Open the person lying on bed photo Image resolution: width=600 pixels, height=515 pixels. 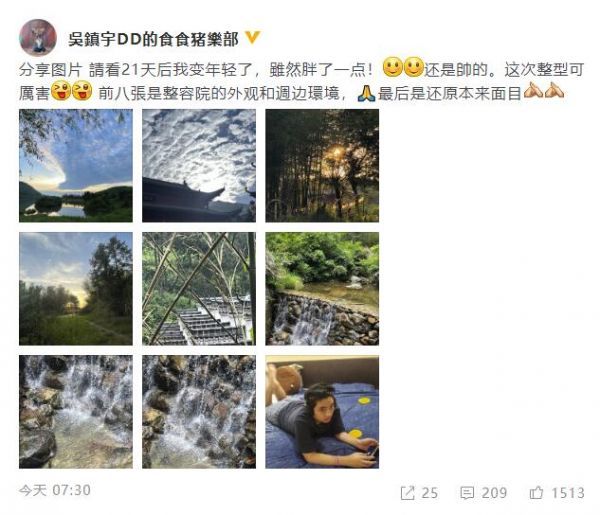click(x=322, y=412)
